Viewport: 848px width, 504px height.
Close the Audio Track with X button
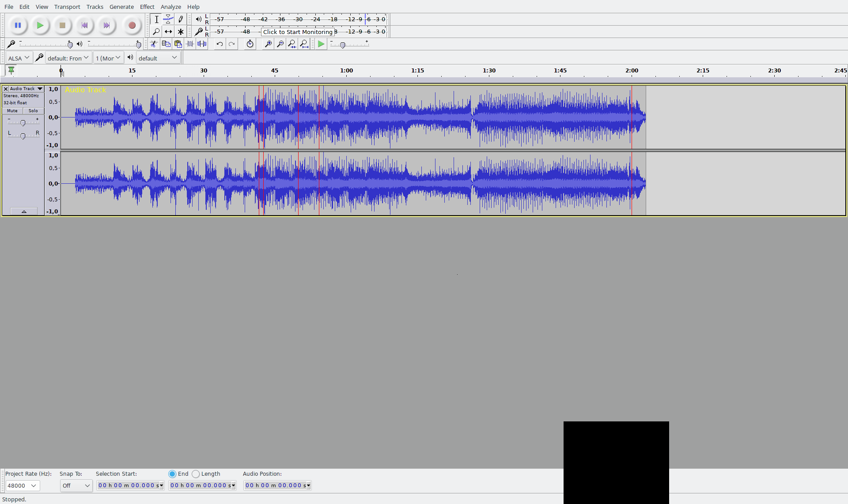point(6,89)
